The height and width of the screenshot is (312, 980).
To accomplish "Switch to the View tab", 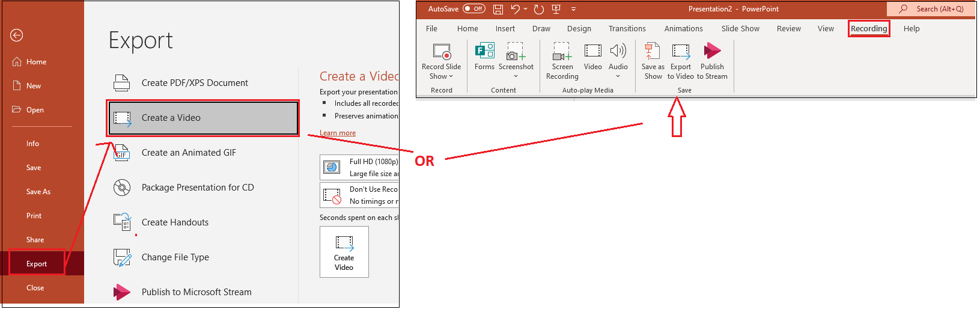I will pos(826,29).
